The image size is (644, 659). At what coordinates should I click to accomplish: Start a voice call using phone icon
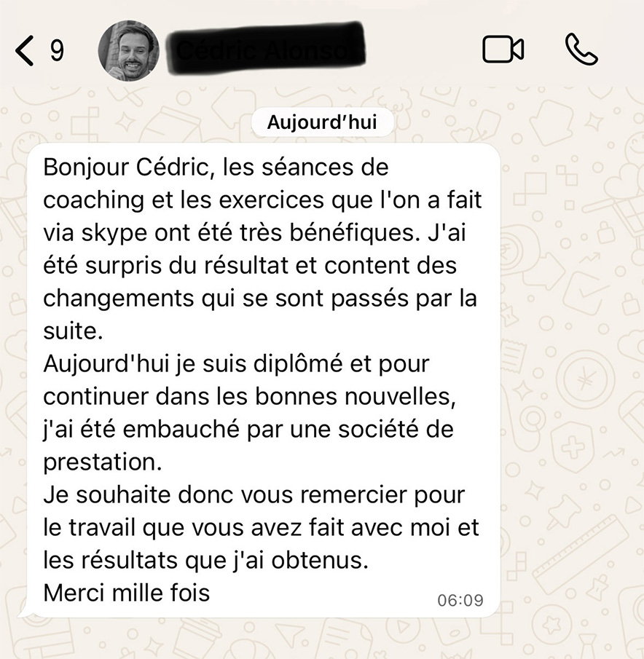click(581, 50)
